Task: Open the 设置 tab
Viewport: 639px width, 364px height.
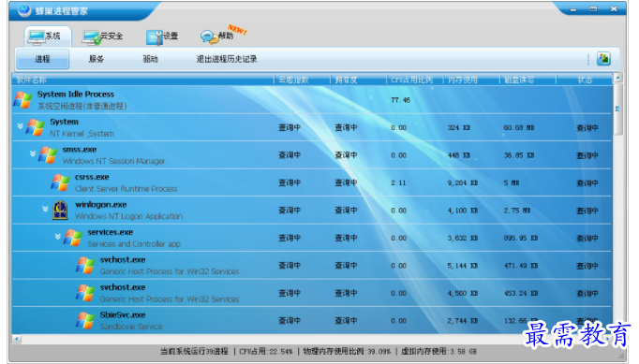Action: [162, 36]
